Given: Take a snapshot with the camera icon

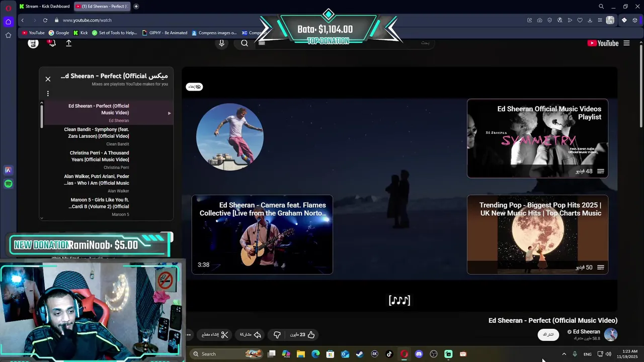Looking at the screenshot, I should pyautogui.click(x=539, y=20).
